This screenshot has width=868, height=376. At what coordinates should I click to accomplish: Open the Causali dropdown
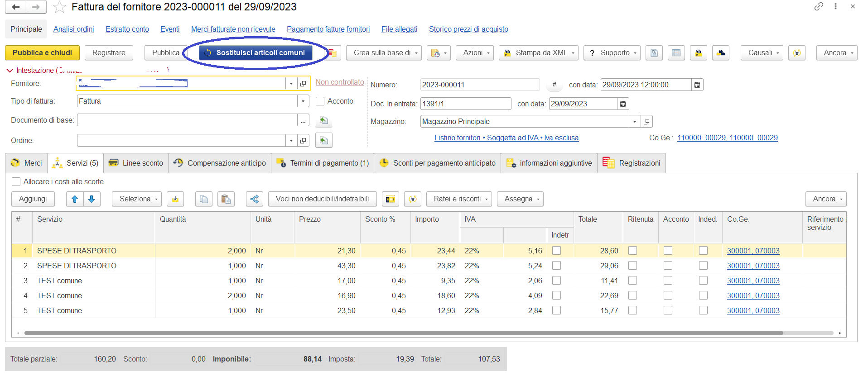tap(762, 53)
